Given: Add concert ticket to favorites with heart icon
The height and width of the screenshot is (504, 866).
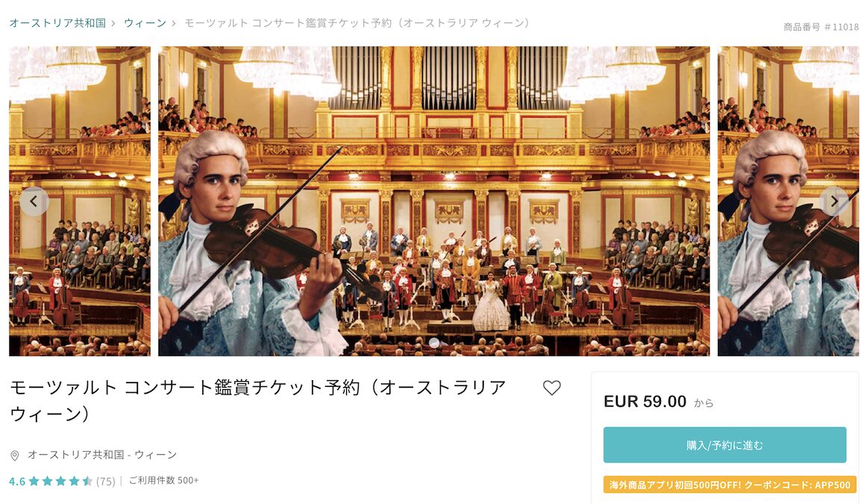Looking at the screenshot, I should (551, 388).
